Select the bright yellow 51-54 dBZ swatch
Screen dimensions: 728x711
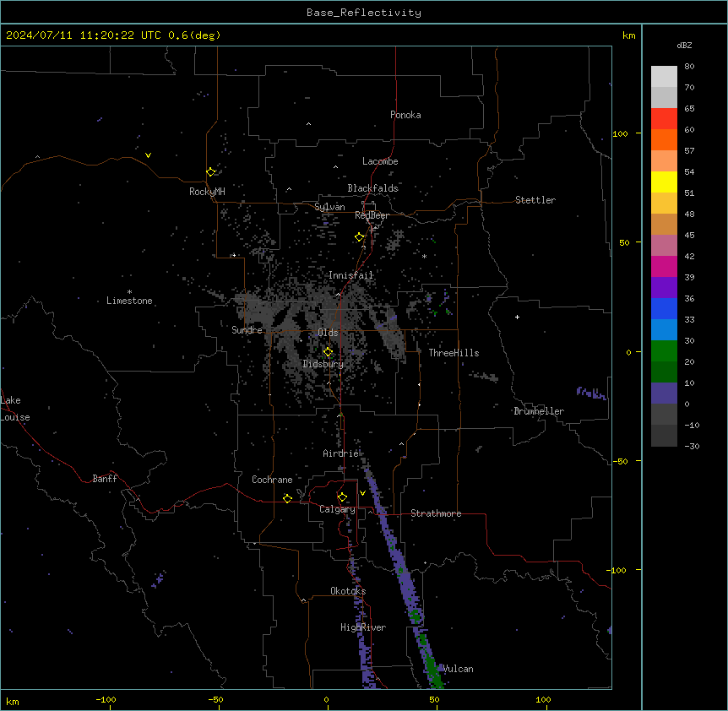coord(664,182)
